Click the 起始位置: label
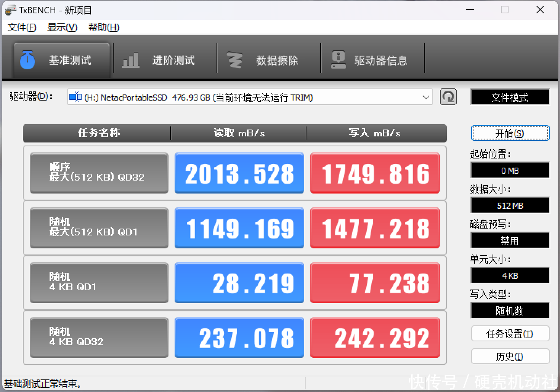 pos(490,154)
